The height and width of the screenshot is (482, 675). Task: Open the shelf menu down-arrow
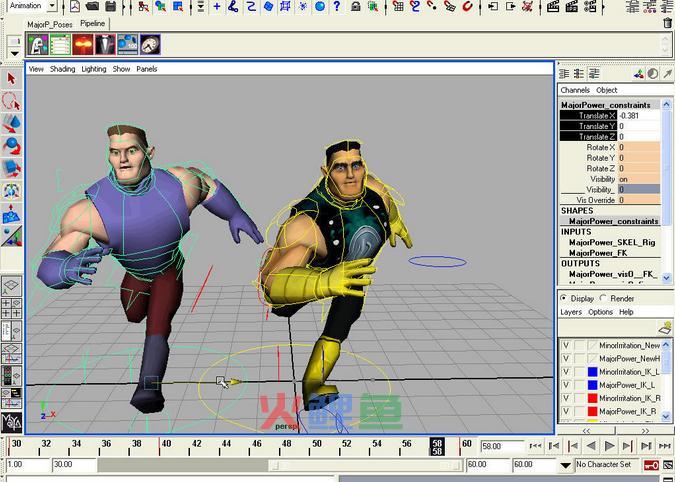[14, 53]
